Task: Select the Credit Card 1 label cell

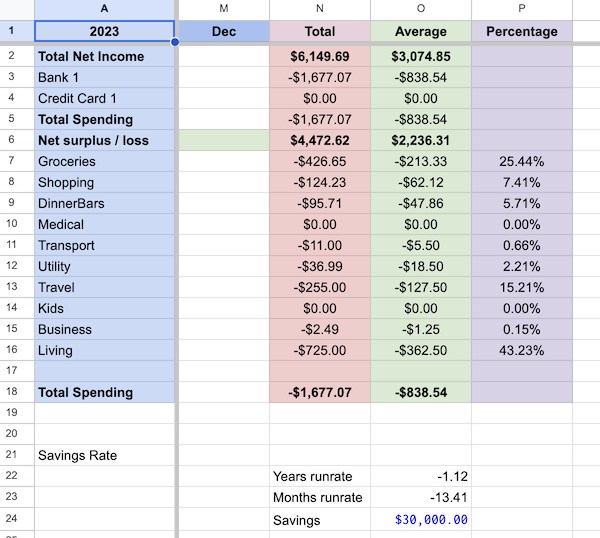Action: (x=104, y=99)
